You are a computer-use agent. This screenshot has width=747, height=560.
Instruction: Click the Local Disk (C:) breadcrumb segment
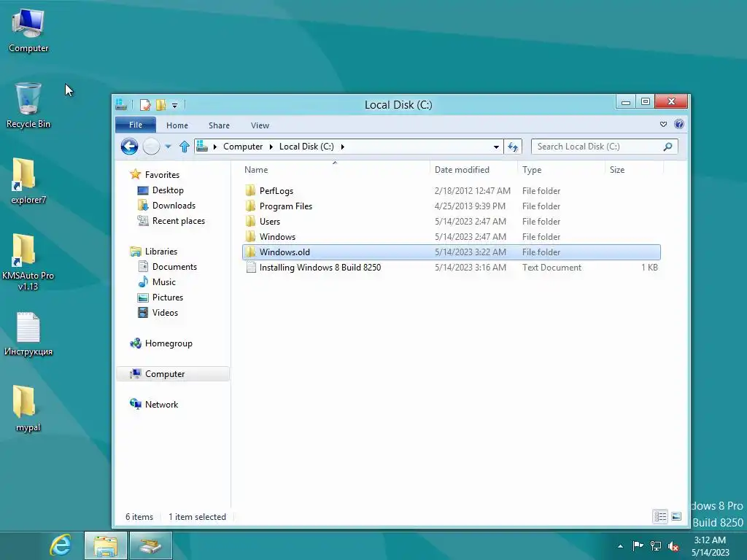(306, 146)
